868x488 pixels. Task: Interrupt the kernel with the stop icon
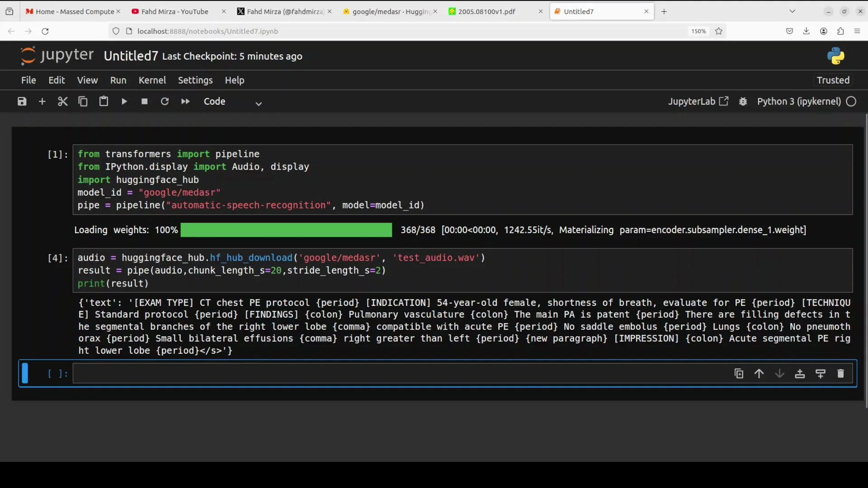144,102
